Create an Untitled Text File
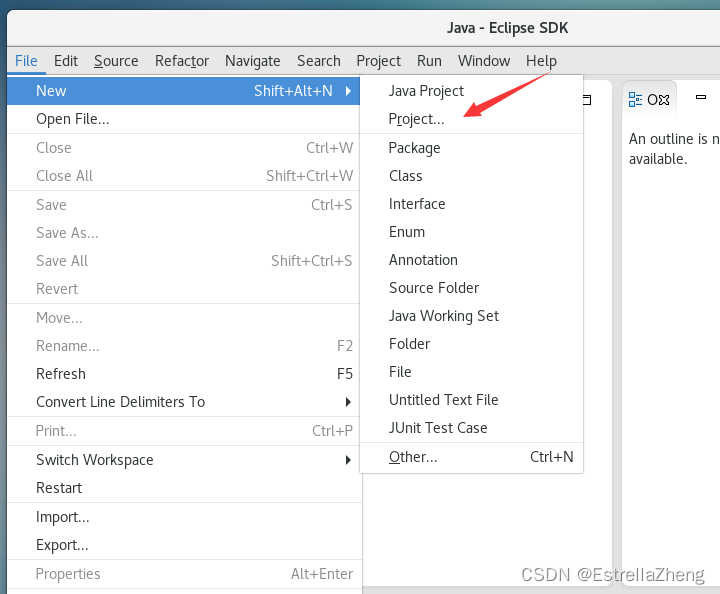The width and height of the screenshot is (720, 594). point(472,400)
